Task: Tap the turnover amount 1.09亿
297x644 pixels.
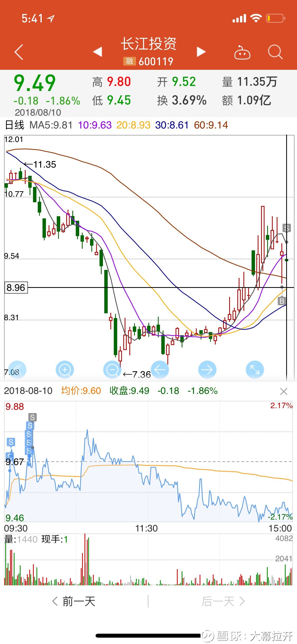Action: 254,100
